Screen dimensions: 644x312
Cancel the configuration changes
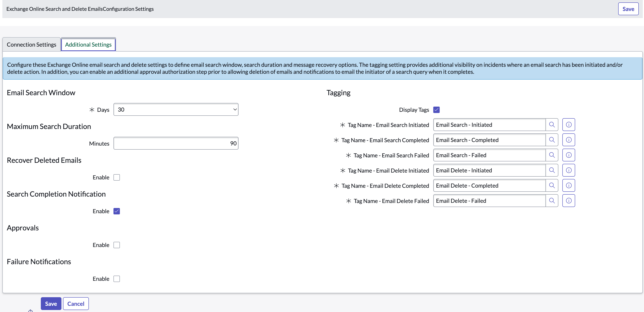[76, 304]
